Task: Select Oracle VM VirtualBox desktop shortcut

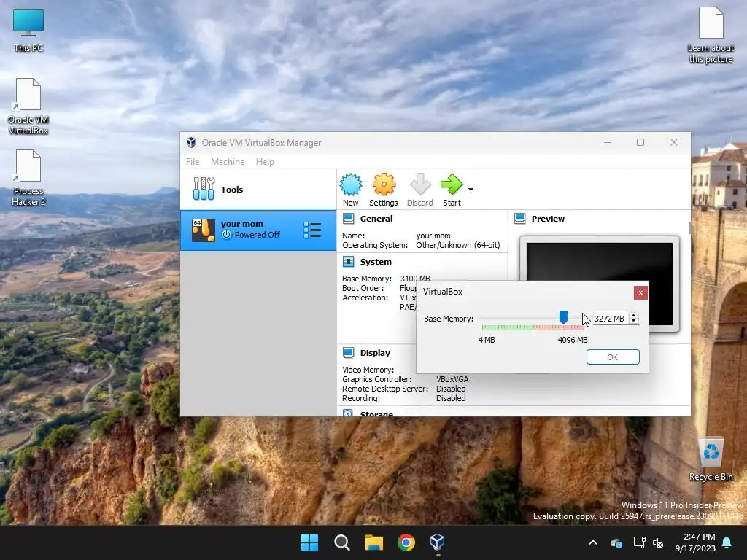Action: pos(28,106)
